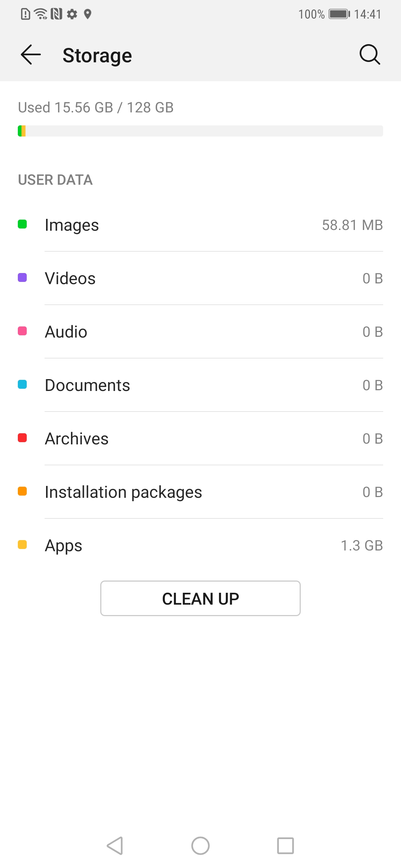This screenshot has height=868, width=401.
Task: Tap the location pin status icon
Action: pos(88,14)
